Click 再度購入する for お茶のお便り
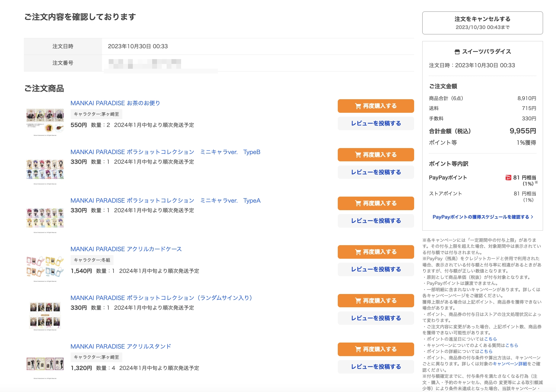This screenshot has width=556, height=392. click(x=376, y=106)
